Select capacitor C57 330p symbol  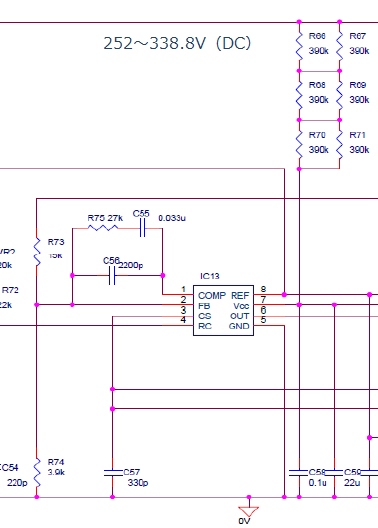click(112, 473)
